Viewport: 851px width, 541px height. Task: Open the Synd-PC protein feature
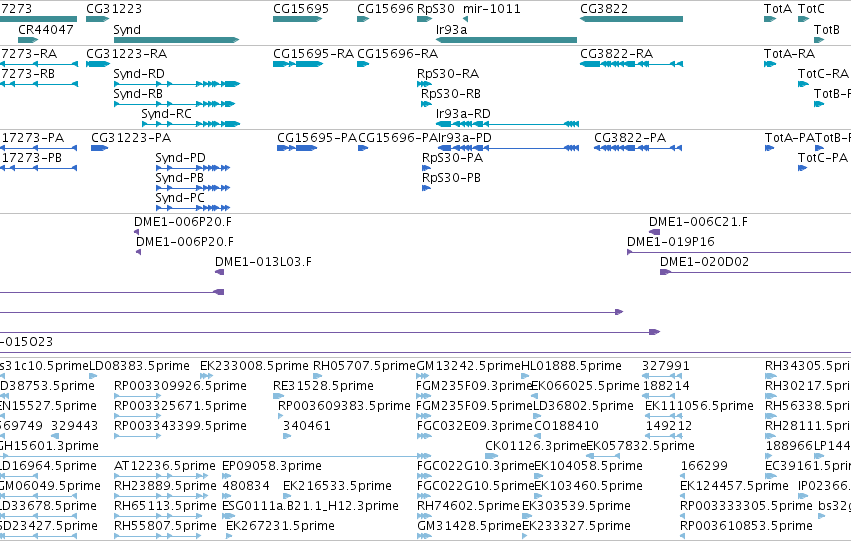pos(193,208)
